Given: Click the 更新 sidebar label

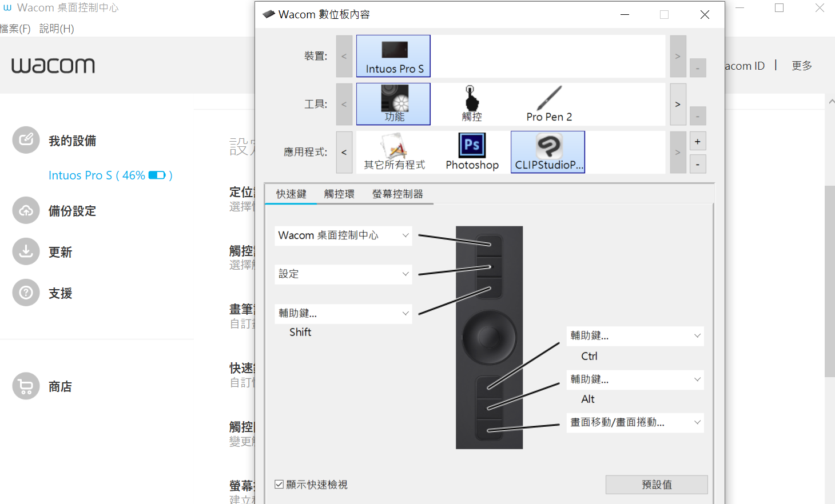Looking at the screenshot, I should pyautogui.click(x=60, y=252).
